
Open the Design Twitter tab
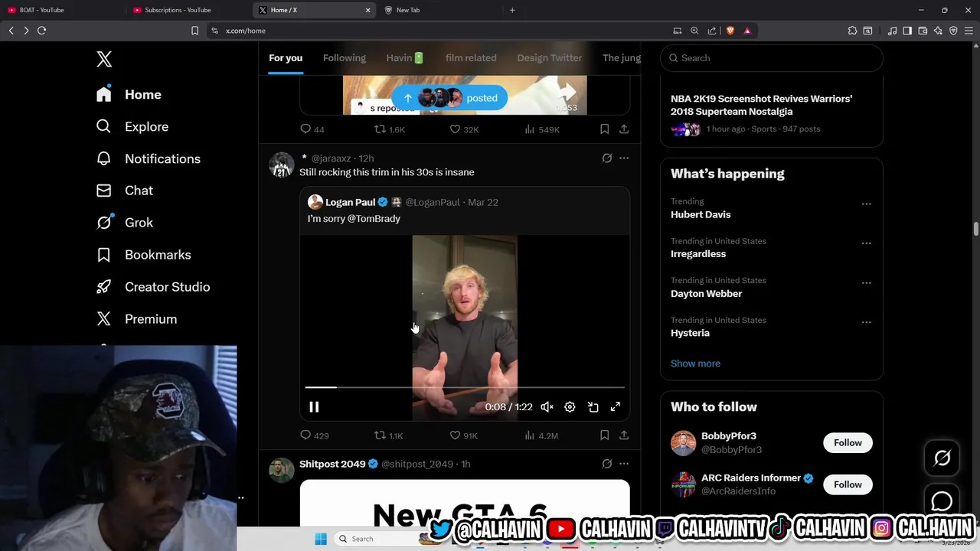coord(549,57)
